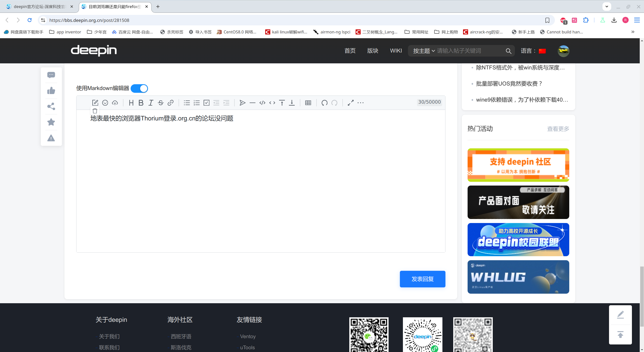Expand the hidden bookmarks overflow chevron
This screenshot has width=644, height=352.
(x=633, y=32)
